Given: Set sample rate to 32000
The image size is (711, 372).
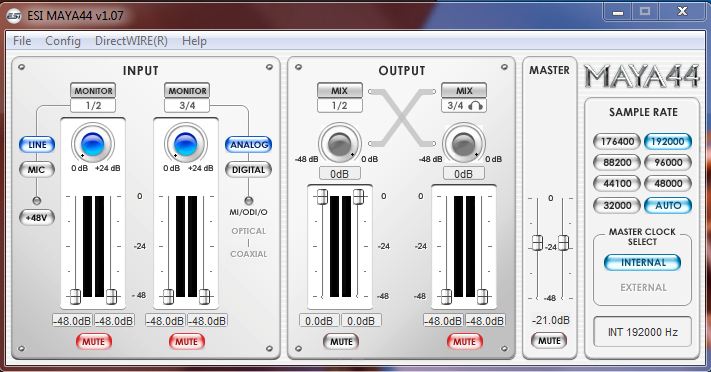Looking at the screenshot, I should 617,206.
